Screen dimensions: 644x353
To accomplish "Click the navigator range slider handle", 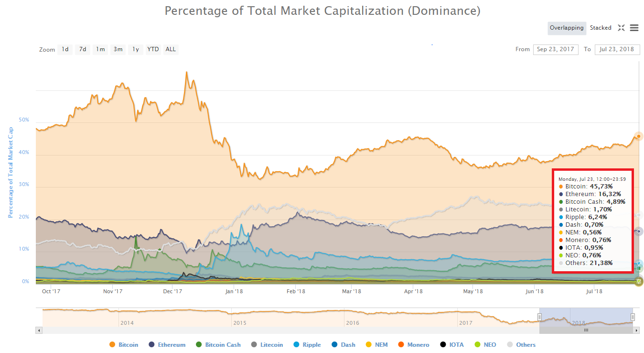I will 539,317.
